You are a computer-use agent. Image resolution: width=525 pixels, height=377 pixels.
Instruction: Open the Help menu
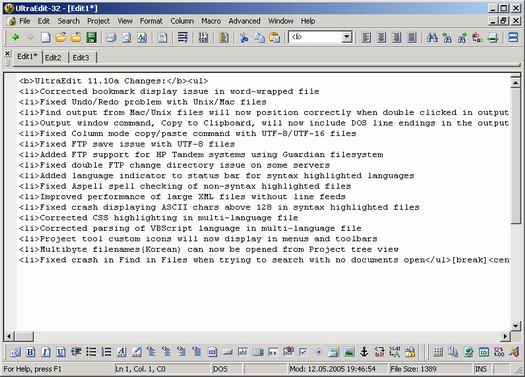(308, 21)
